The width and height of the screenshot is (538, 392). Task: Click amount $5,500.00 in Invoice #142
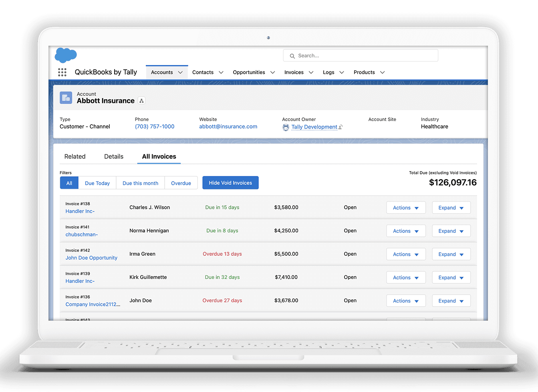pyautogui.click(x=286, y=254)
